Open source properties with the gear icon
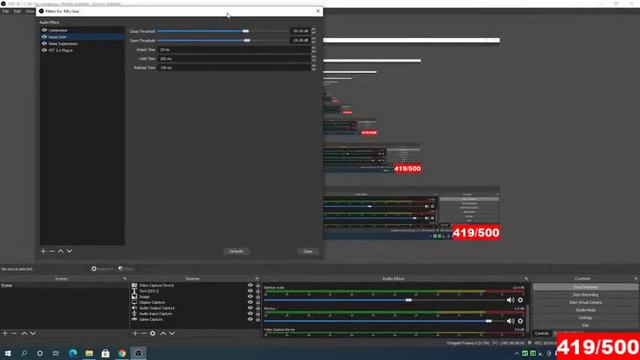This screenshot has height=360, width=640. [153, 333]
